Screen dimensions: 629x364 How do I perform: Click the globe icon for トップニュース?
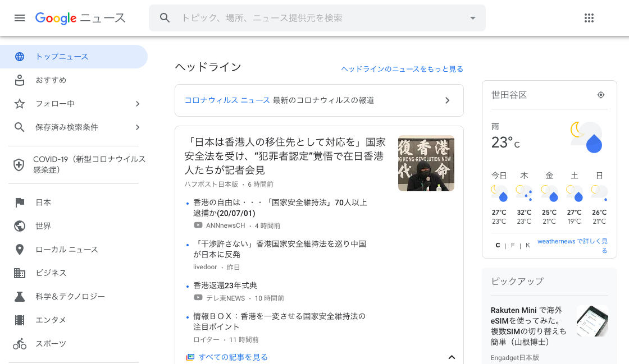(20, 57)
